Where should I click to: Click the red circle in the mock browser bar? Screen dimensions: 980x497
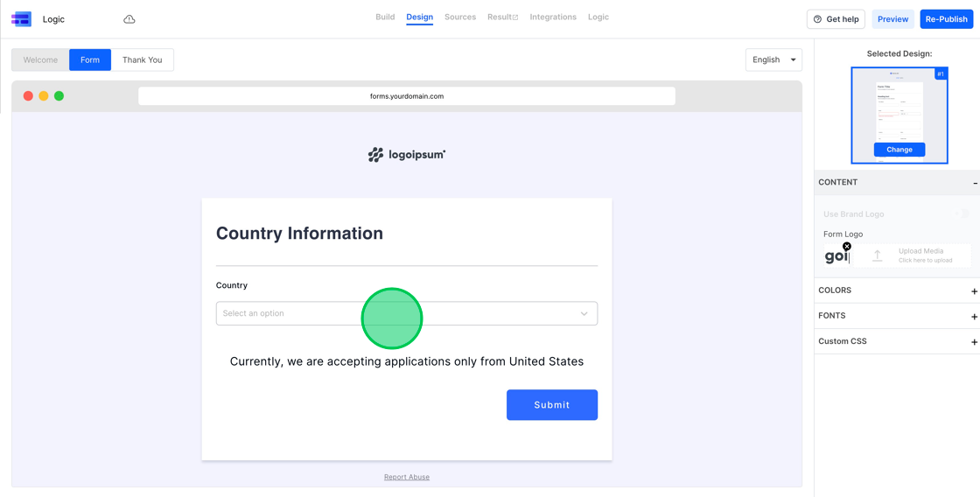pos(28,96)
